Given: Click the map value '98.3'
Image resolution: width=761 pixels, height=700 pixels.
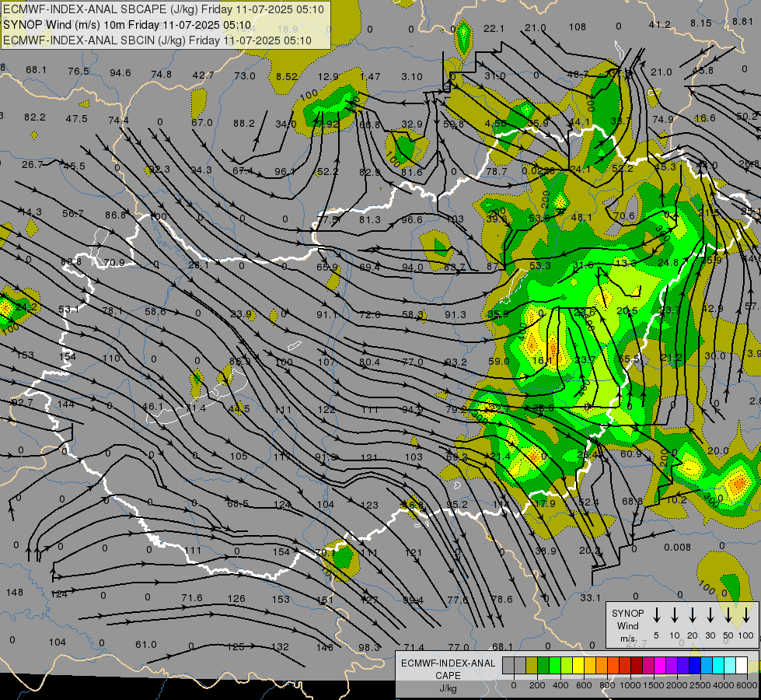Looking at the screenshot, I should (x=369, y=648).
